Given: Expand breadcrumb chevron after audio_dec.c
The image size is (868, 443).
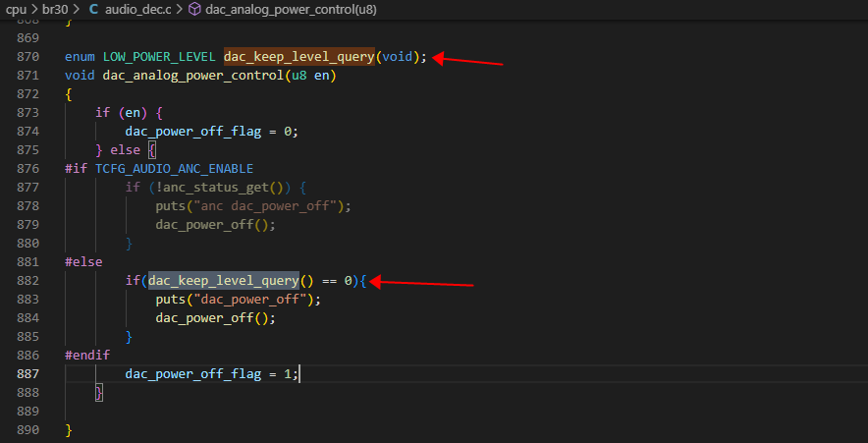Looking at the screenshot, I should [180, 10].
